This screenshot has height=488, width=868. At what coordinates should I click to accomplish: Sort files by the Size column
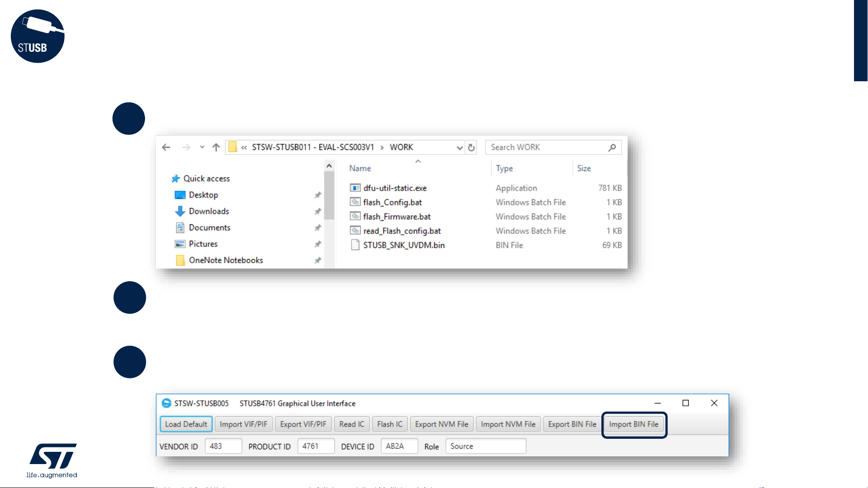[x=584, y=168]
